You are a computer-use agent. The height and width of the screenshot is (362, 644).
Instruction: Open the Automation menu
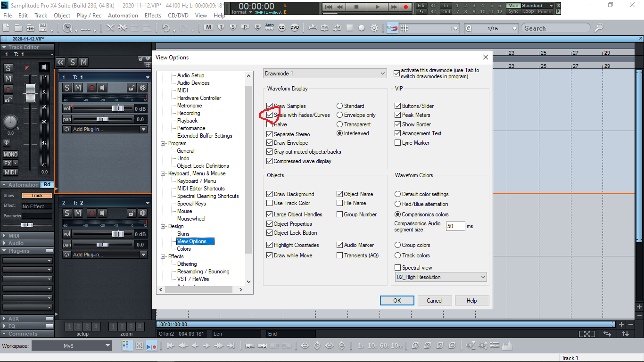click(123, 16)
